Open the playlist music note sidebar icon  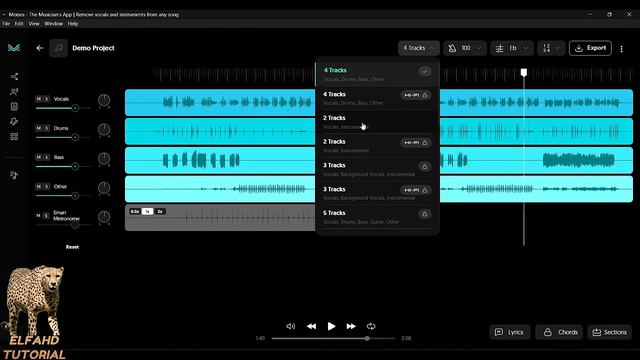14,175
